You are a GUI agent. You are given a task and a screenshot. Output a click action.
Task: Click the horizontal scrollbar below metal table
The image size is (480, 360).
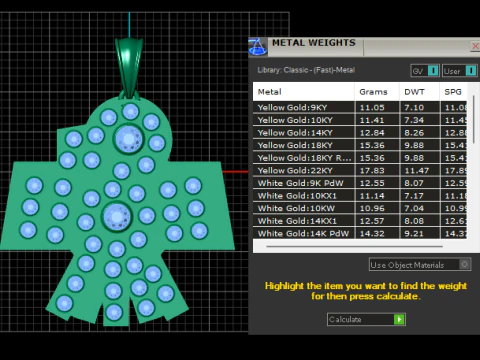coord(355,247)
